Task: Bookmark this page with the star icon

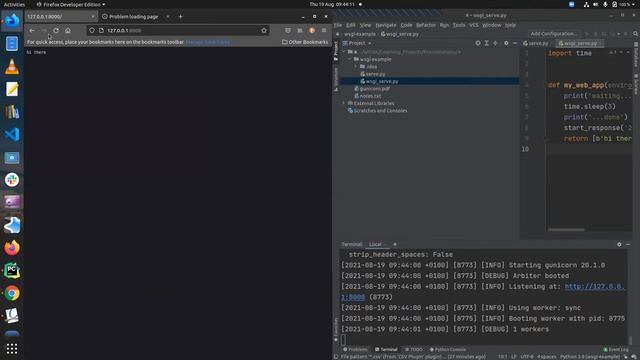Action: coord(264,31)
